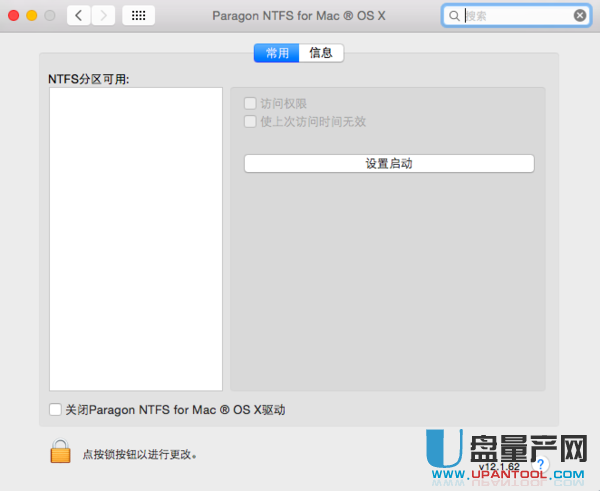Switch to the 常用 tab
Viewport: 600px width, 491px height.
(277, 53)
